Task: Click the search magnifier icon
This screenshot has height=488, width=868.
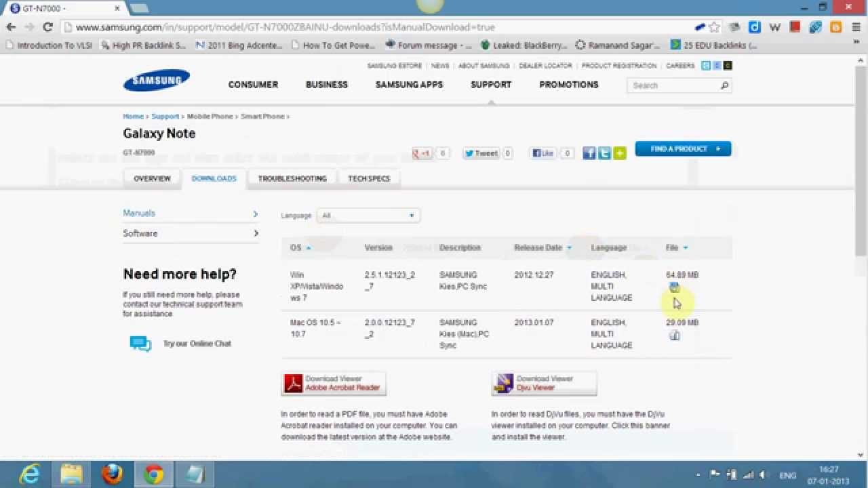Action: [x=724, y=85]
